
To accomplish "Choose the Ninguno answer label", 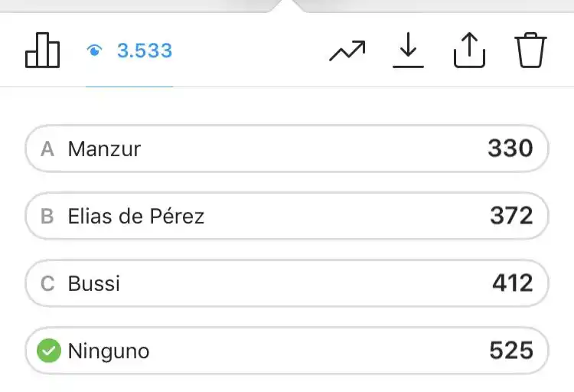I will (x=109, y=351).
